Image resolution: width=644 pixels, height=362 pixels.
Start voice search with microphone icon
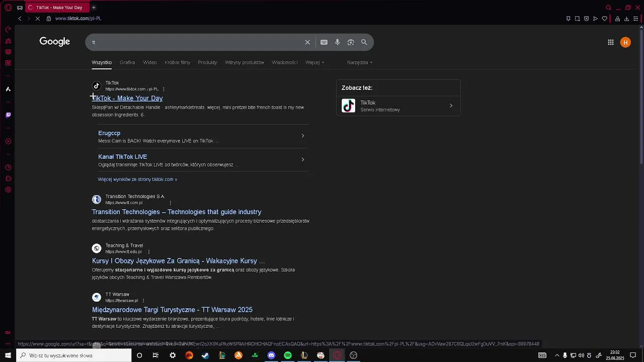click(x=338, y=42)
